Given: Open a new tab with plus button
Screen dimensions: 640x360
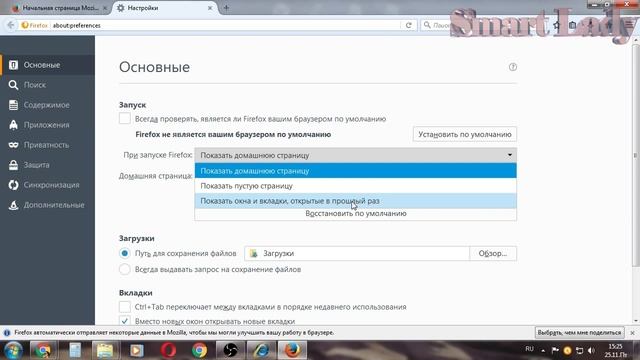Looking at the screenshot, I should tap(226, 8).
